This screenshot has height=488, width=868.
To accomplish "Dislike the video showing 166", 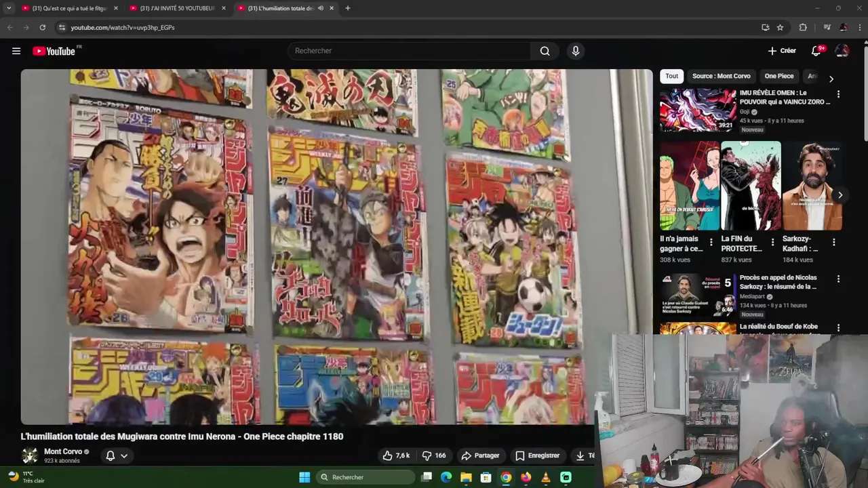I will [434, 455].
